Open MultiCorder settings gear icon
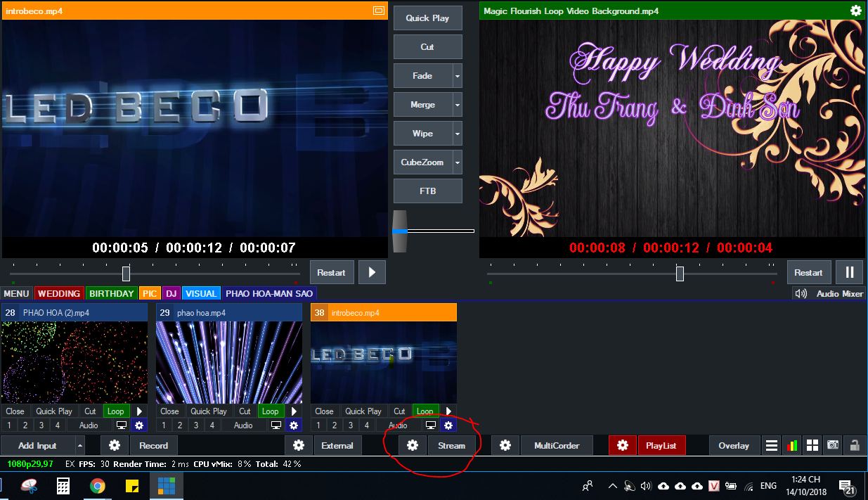The height and width of the screenshot is (500, 868). [505, 445]
